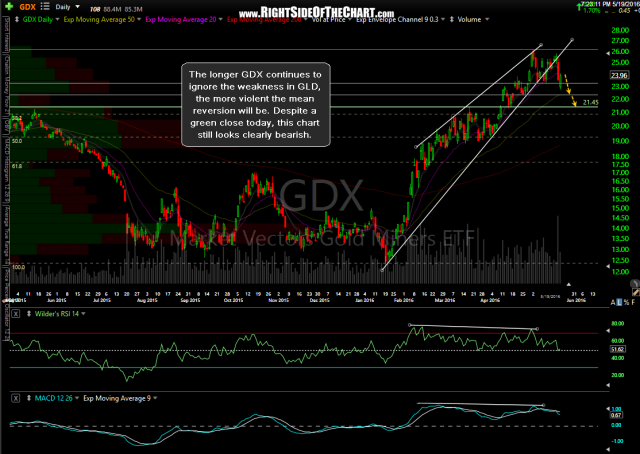Image resolution: width=640 pixels, height=454 pixels.
Task: Click the move handle before GDX Daily
Action: 17,20
